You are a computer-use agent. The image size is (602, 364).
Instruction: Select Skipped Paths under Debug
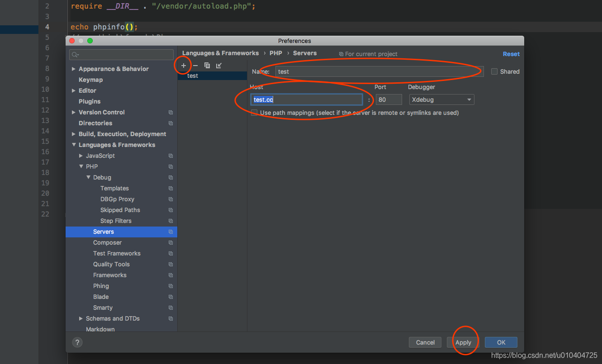tap(120, 210)
